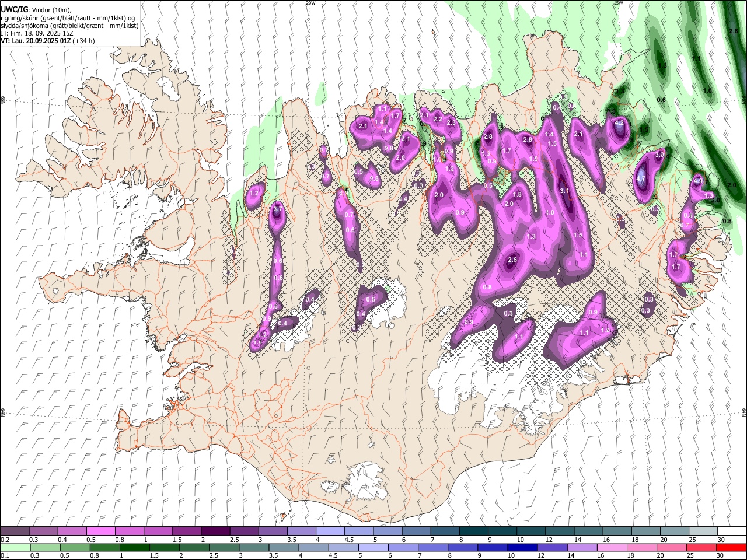
Task: Select the 'VT: Lau. 20.09.2025 01Z (+34 h)' text
Action: [48, 41]
